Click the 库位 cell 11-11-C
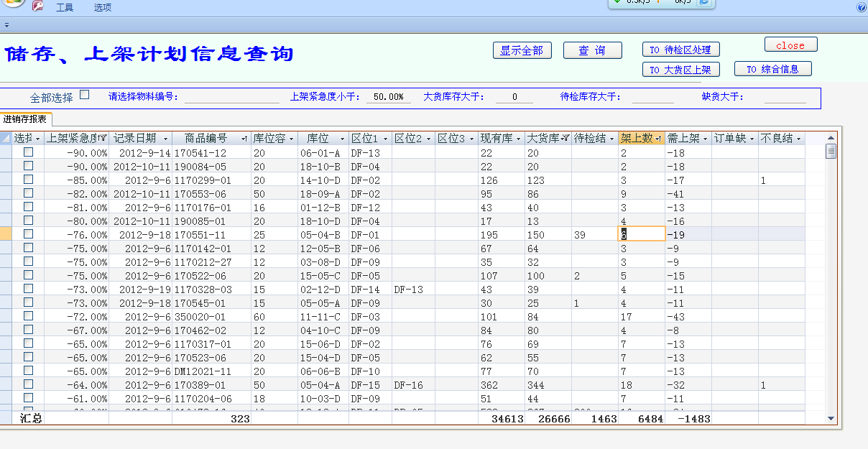Image resolution: width=868 pixels, height=449 pixels. (323, 316)
